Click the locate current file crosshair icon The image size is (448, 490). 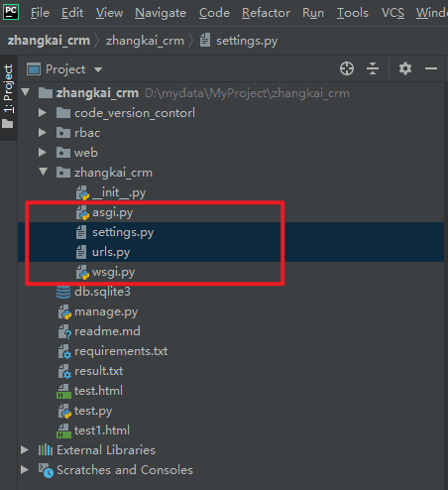[347, 68]
